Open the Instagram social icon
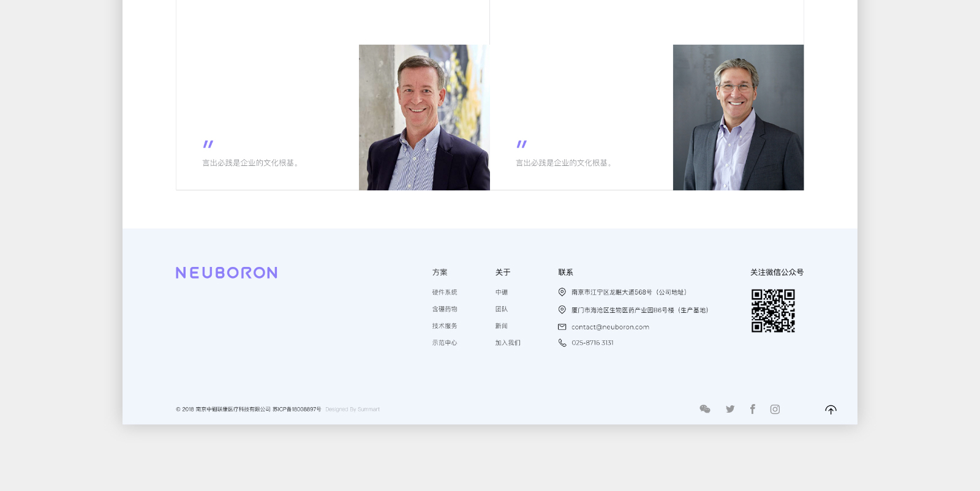The height and width of the screenshot is (491, 980). click(x=775, y=409)
